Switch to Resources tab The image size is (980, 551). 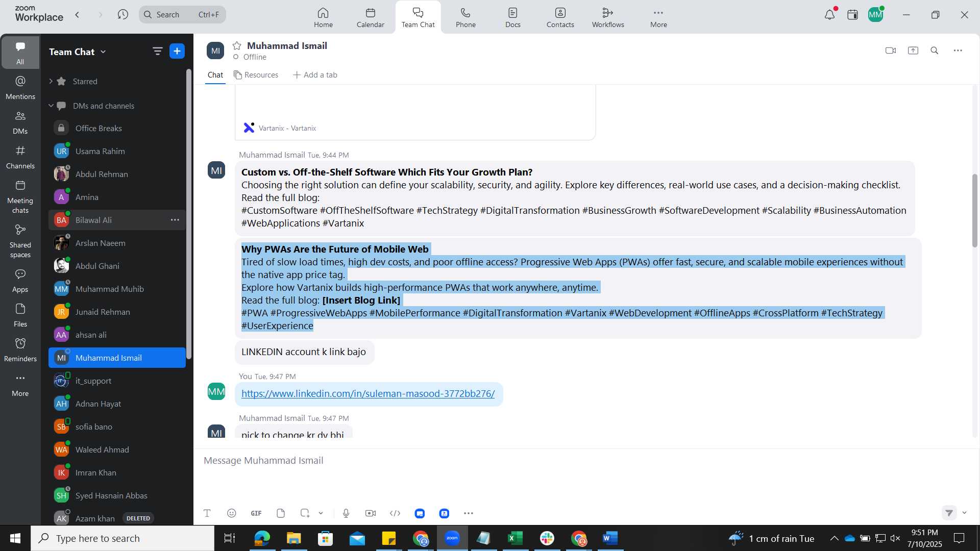point(256,75)
